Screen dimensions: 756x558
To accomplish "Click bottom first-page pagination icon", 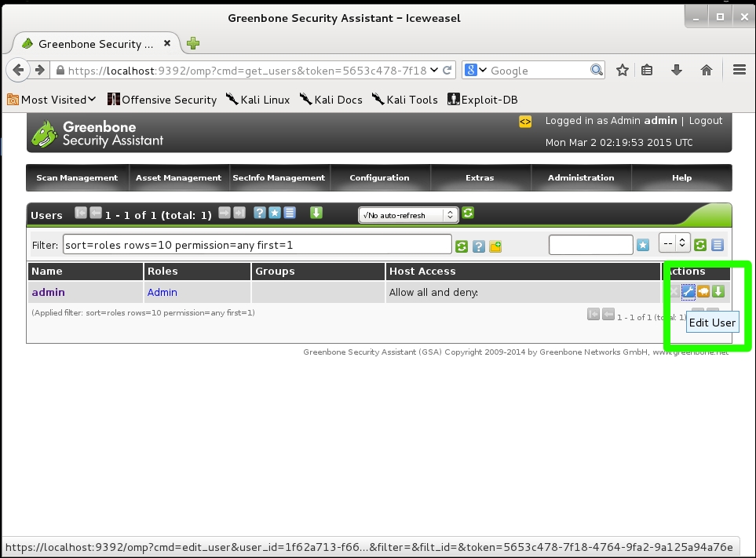I will (593, 314).
